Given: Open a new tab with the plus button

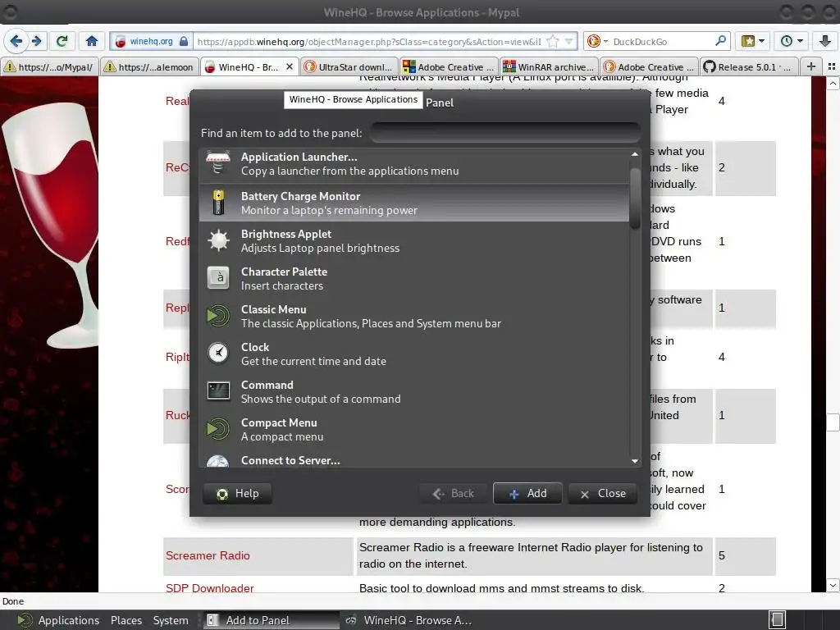Looking at the screenshot, I should [x=811, y=66].
